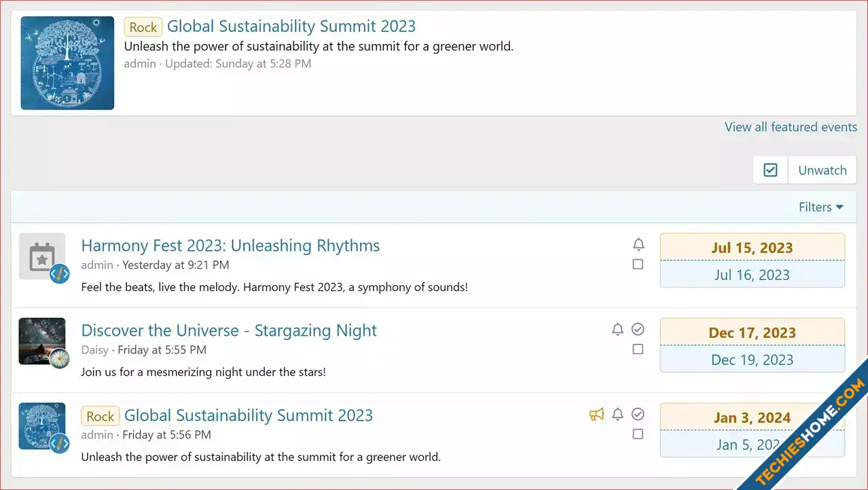Viewport: 868px width, 490px height.
Task: Click the Rock prefix in the featured block
Action: pos(143,27)
